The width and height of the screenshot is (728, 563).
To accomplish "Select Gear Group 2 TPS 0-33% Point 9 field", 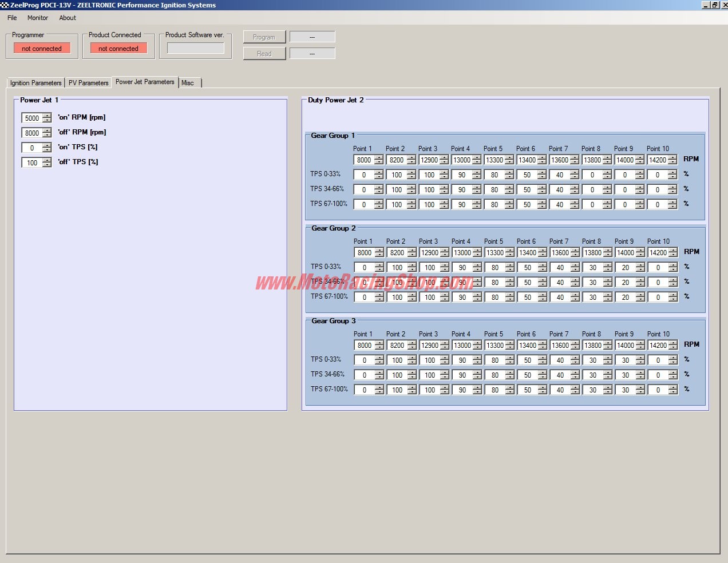I will point(624,268).
